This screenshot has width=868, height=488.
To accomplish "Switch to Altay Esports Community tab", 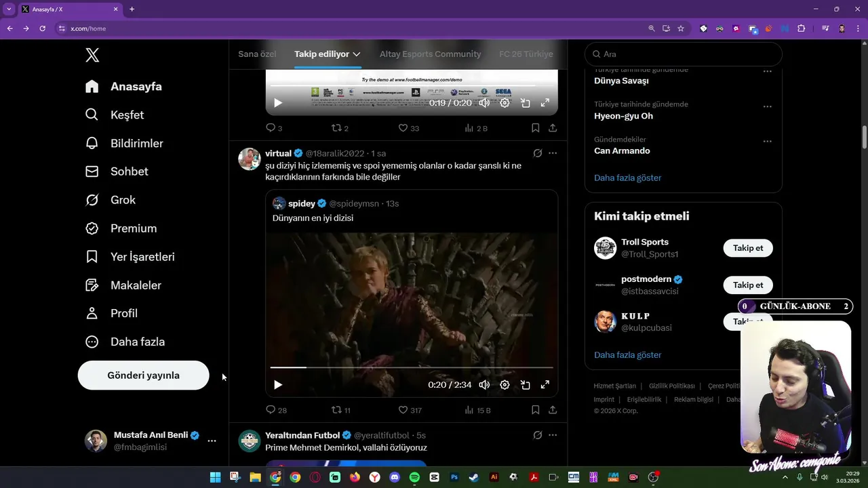I will point(430,54).
